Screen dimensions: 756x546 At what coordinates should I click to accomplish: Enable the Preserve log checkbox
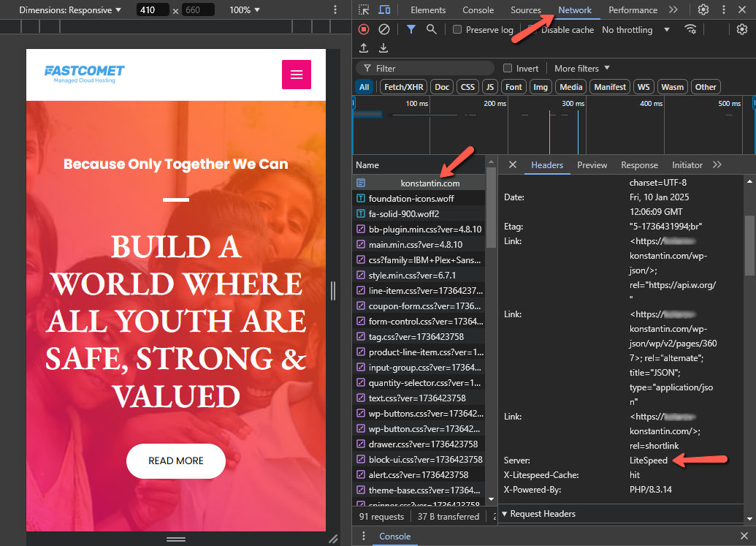pos(459,29)
